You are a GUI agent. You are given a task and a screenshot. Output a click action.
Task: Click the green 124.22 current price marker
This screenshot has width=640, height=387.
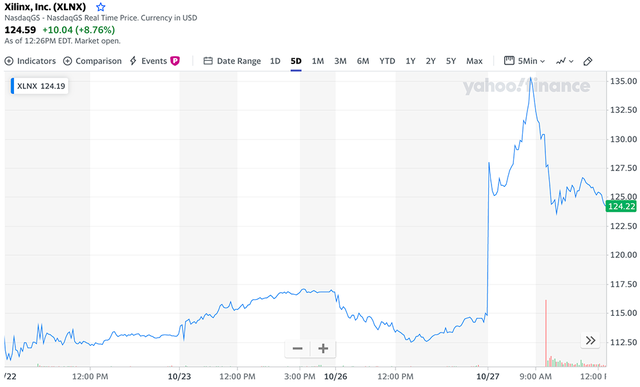coord(621,207)
